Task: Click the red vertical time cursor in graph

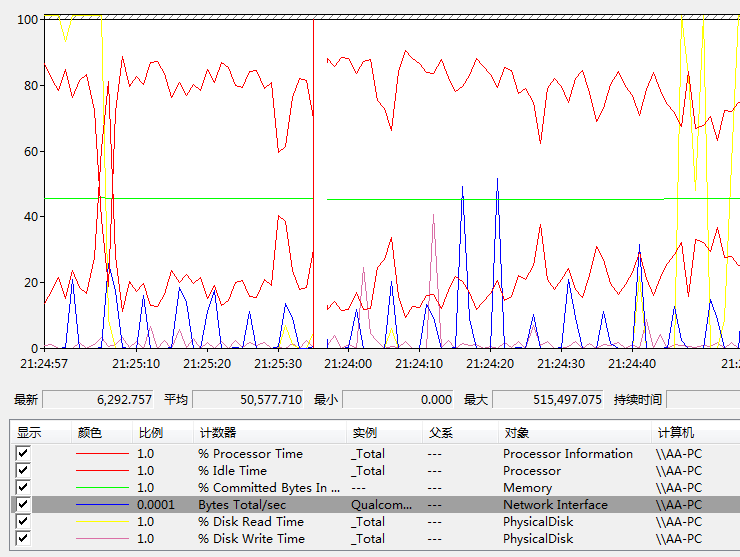Action: 313,184
